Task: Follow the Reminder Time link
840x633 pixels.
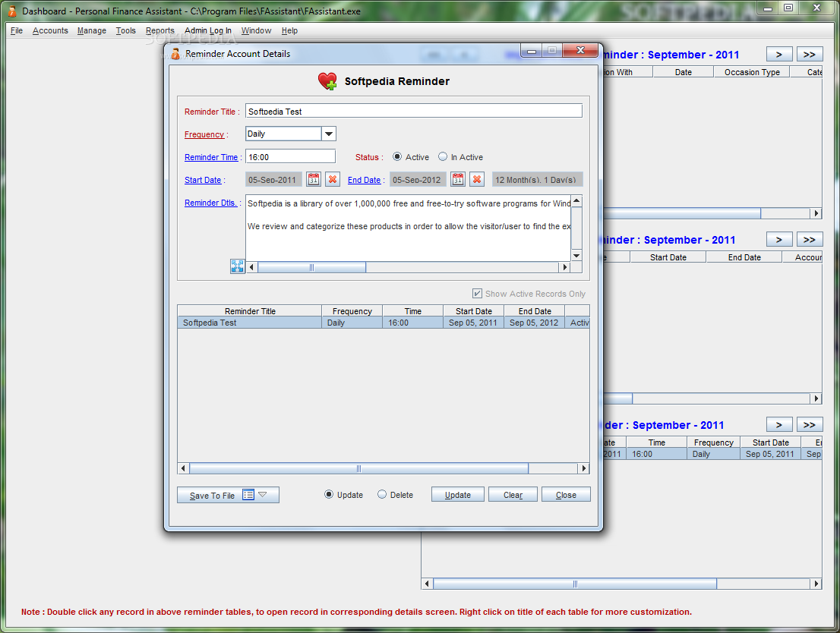Action: tap(211, 157)
